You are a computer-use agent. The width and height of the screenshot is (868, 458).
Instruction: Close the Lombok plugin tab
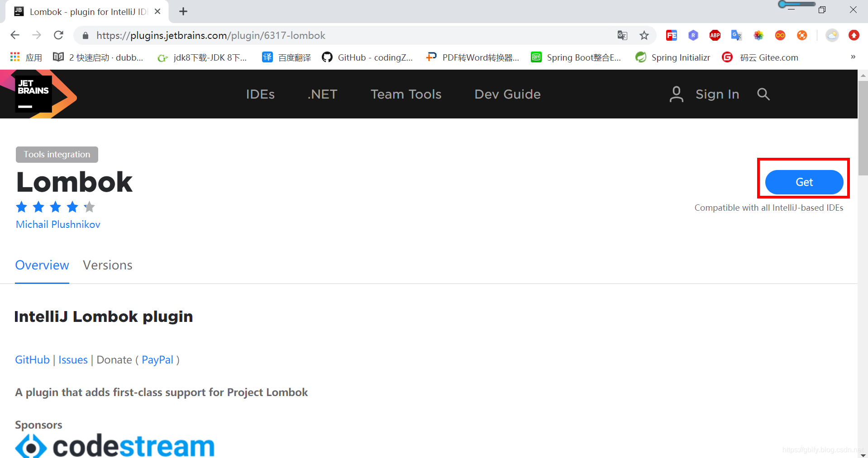click(x=157, y=11)
